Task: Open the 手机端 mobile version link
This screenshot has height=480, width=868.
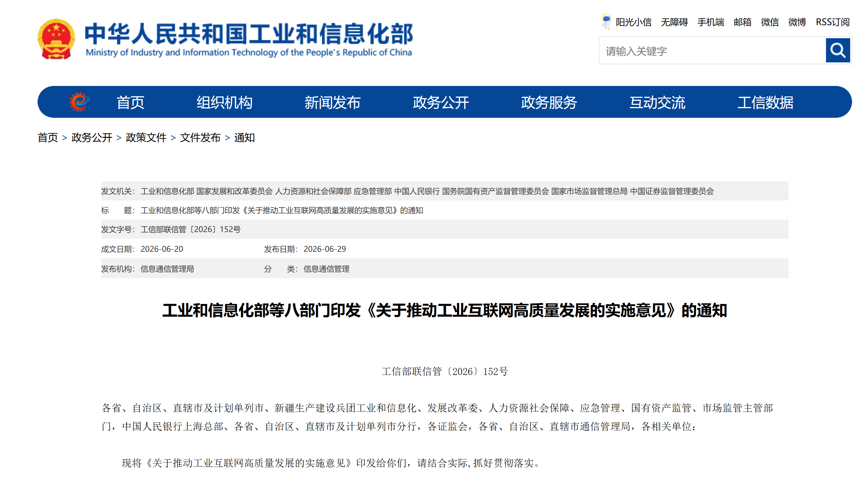Action: 710,22
